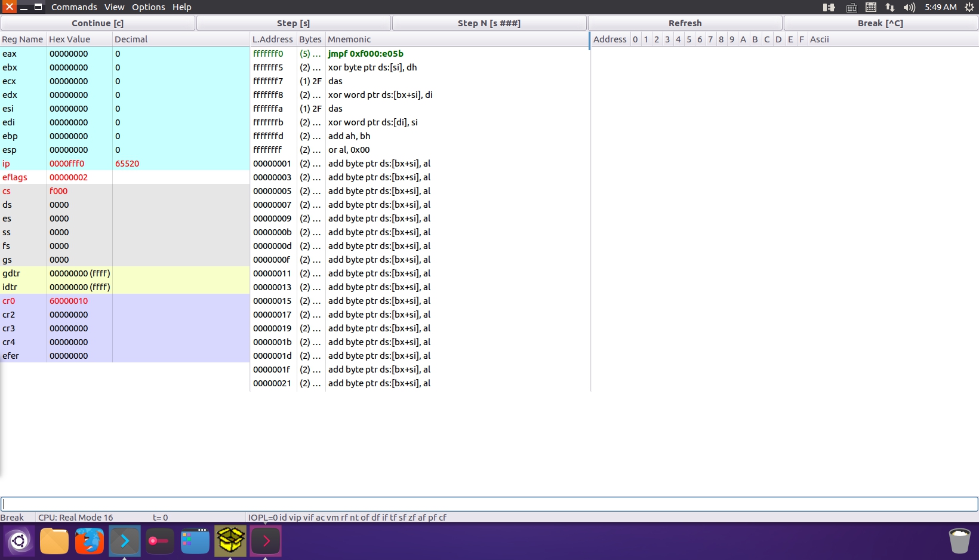The image size is (979, 560).
Task: Open the session power gear menu
Action: click(x=971, y=7)
